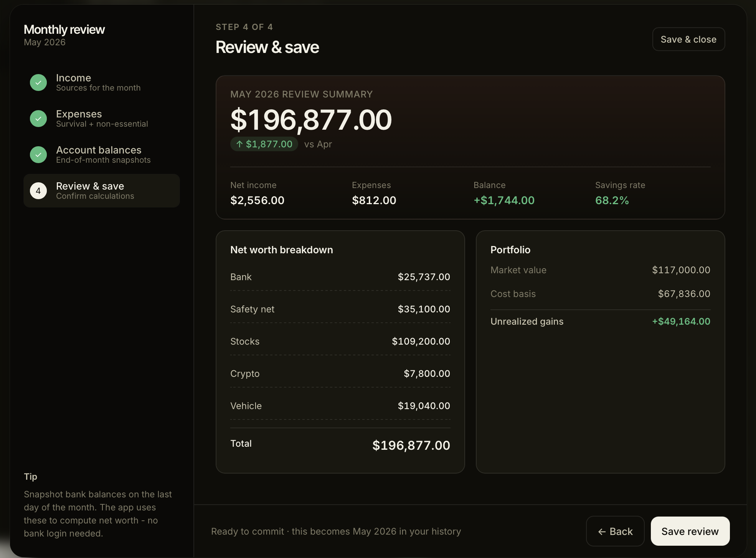
Task: Go to the Account balances step
Action: coord(102,155)
